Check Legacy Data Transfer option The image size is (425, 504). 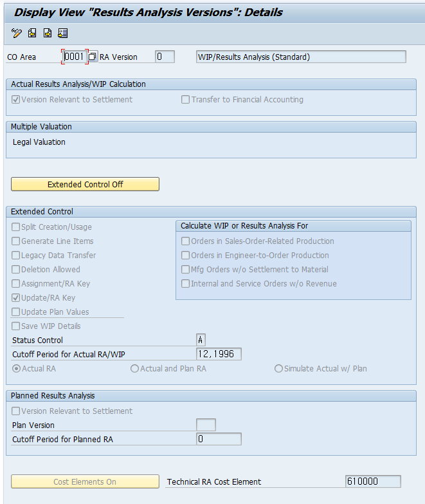coord(15,255)
